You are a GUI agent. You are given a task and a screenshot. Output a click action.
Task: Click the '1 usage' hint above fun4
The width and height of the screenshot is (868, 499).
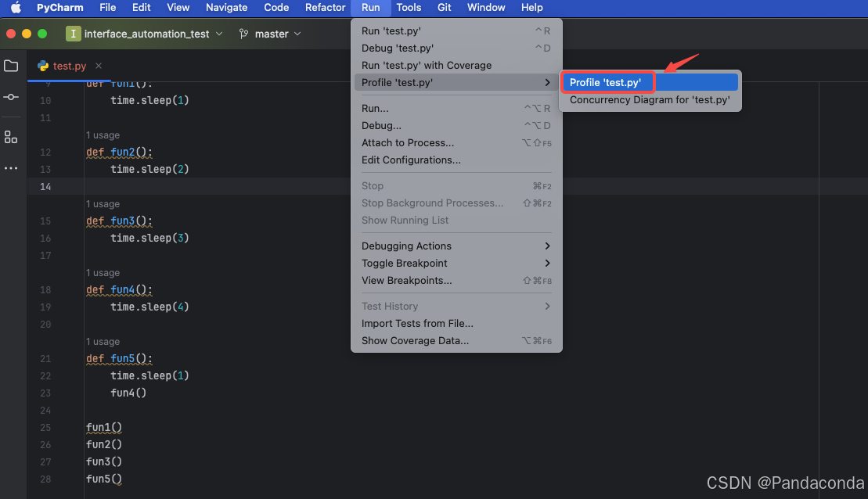103,273
